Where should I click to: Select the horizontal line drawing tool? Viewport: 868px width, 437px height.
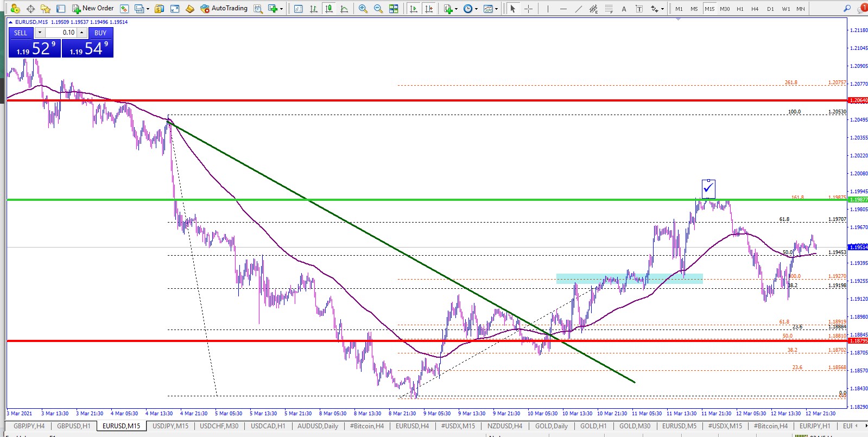(x=563, y=9)
